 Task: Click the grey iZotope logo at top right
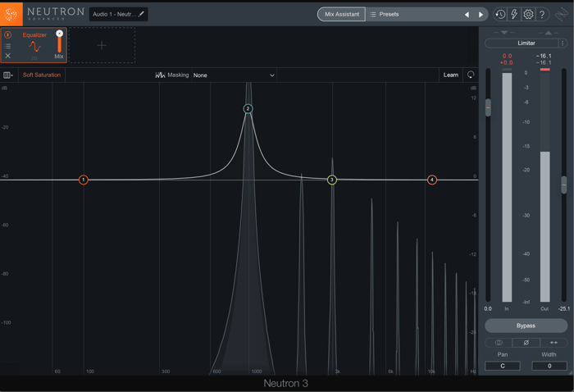[x=562, y=14]
